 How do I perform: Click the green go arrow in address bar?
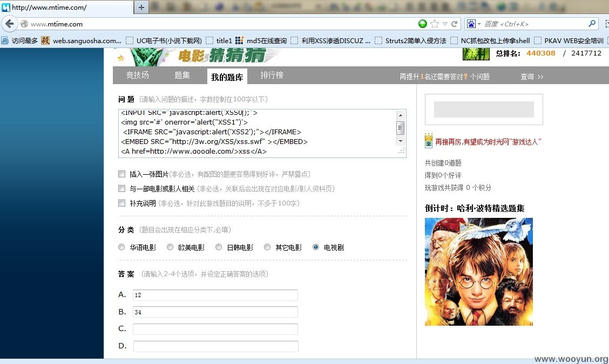(423, 24)
